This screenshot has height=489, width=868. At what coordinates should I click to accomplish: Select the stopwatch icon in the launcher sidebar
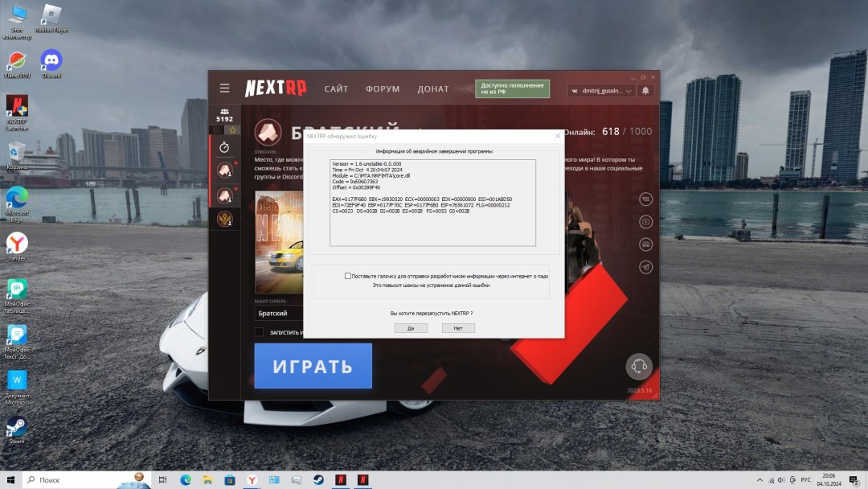point(224,146)
